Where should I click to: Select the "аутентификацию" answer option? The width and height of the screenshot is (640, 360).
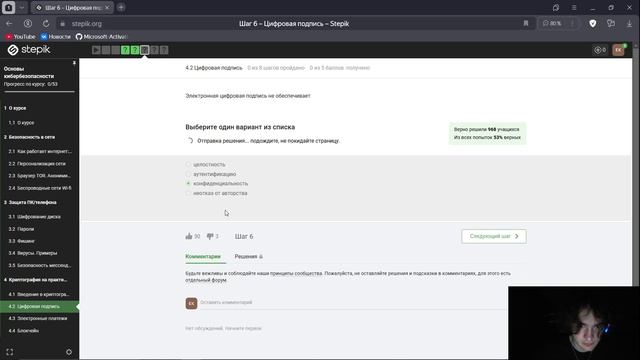pyautogui.click(x=211, y=174)
